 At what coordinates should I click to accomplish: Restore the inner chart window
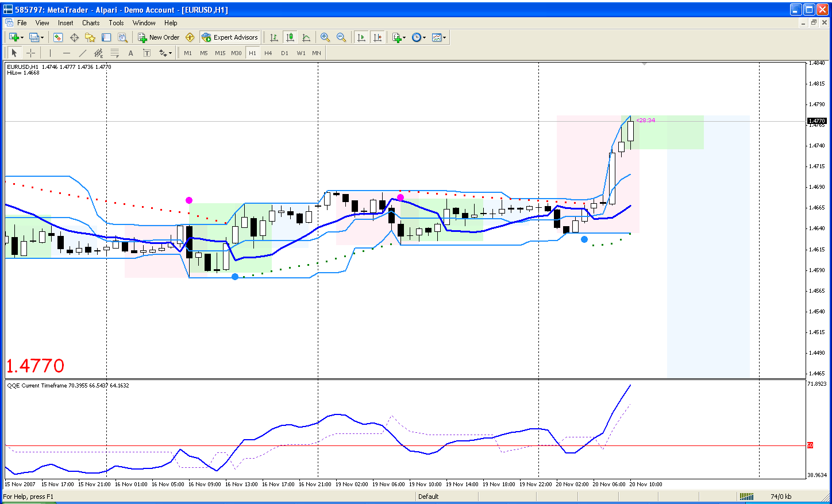[814, 23]
